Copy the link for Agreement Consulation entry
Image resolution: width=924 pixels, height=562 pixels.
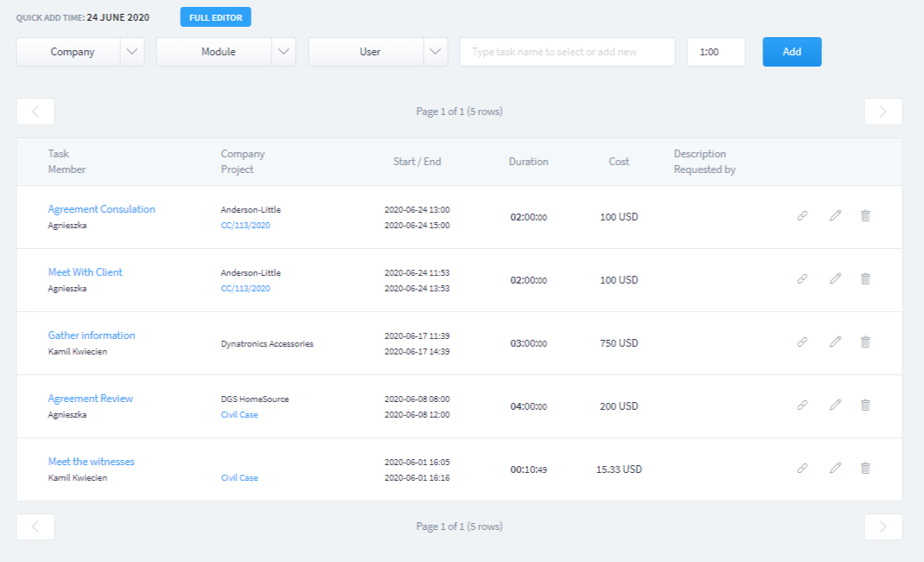point(802,215)
